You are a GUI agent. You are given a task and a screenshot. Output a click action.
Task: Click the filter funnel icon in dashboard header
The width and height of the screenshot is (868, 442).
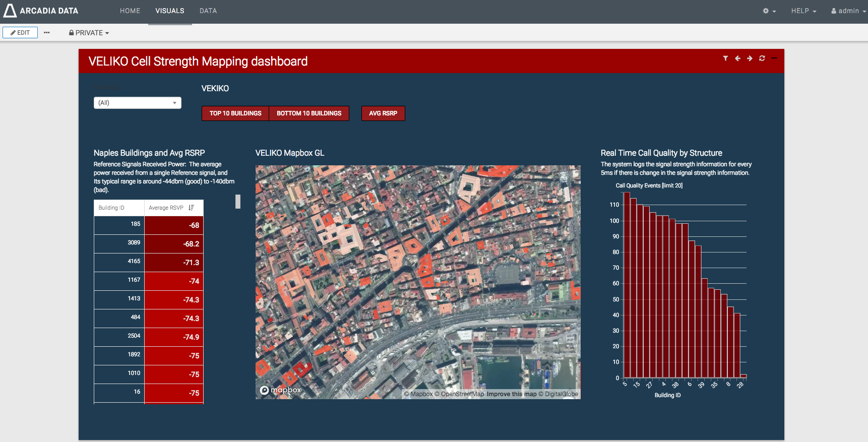[x=725, y=58]
